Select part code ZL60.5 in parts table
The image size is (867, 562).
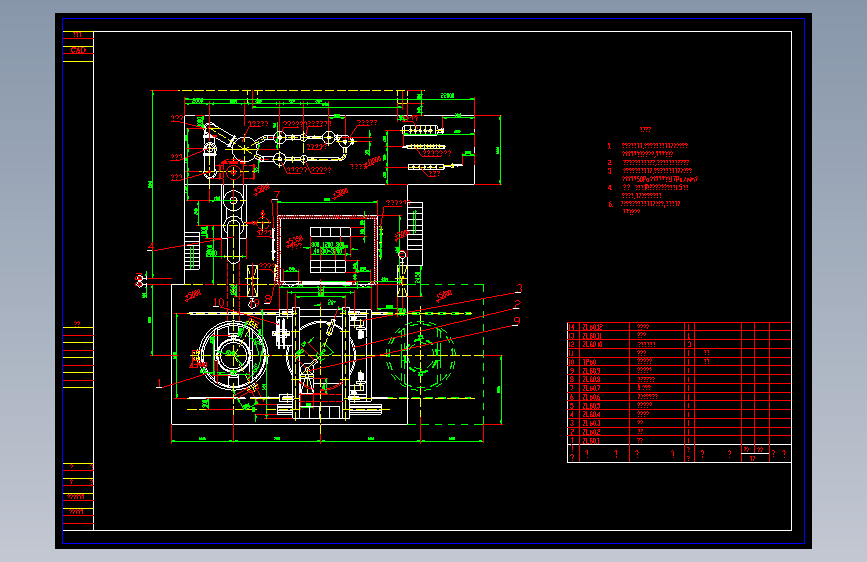591,406
